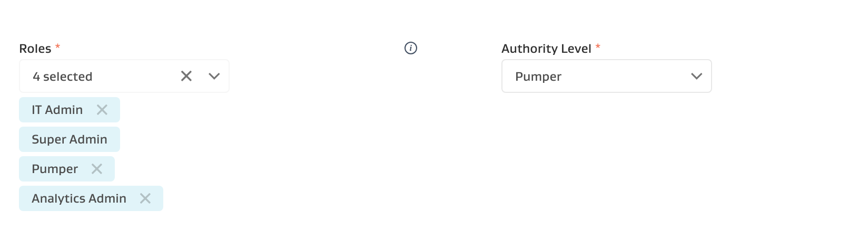868x229 pixels.
Task: Click the info icon beside Roles
Action: pyautogui.click(x=411, y=49)
